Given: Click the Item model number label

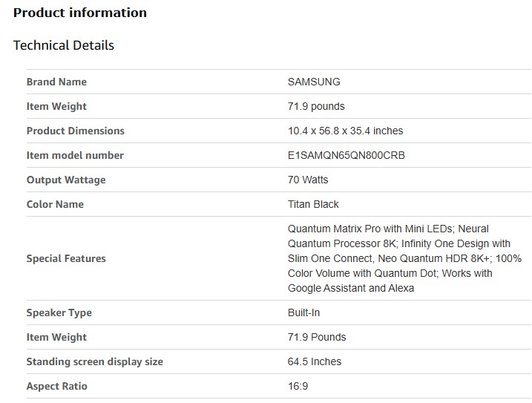Looking at the screenshot, I should [x=75, y=155].
